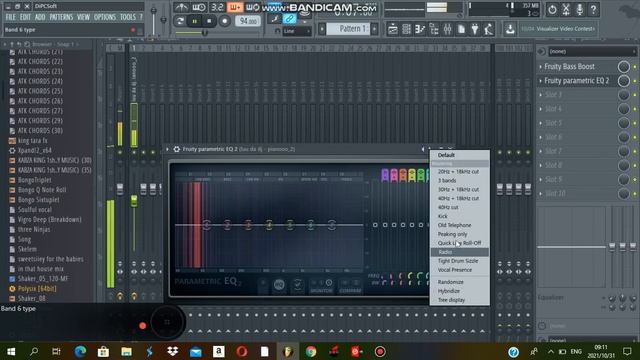640x360 pixels.
Task: Click the microphone icon top right
Action: click(580, 9)
